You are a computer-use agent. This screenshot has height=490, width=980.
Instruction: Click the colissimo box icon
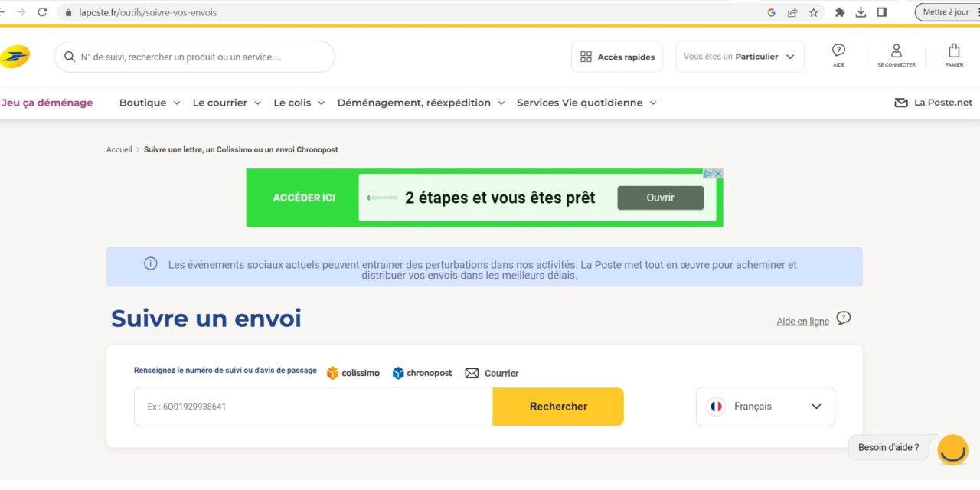click(332, 373)
